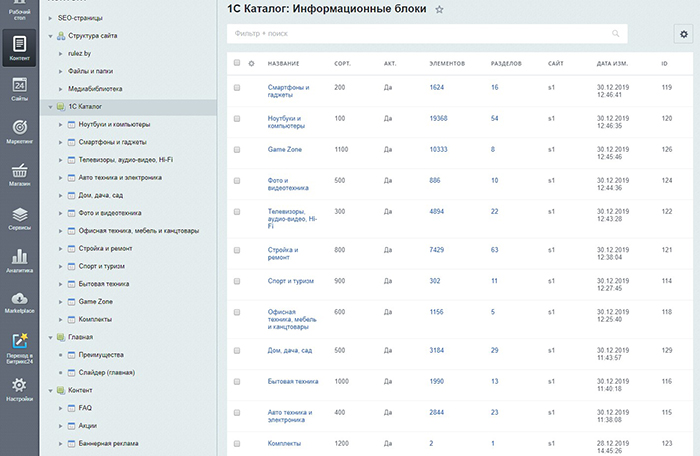
Task: Click the Фильтр + поиск search field
Action: (420, 33)
